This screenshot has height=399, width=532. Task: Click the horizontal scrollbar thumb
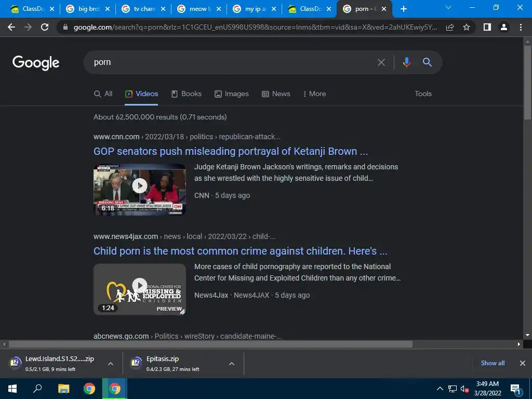210,344
